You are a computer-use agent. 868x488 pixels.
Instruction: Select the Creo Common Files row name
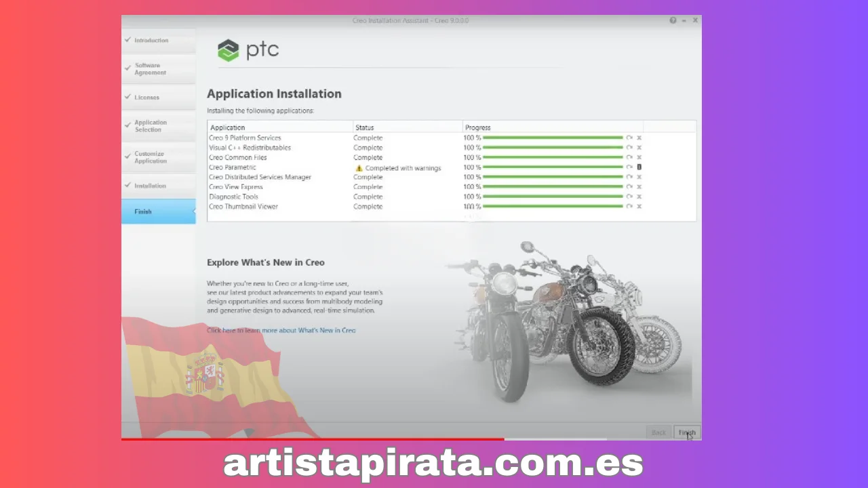click(x=238, y=157)
